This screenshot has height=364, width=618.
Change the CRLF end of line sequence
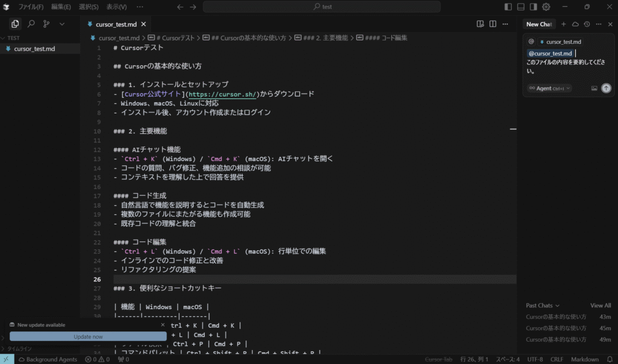(556, 359)
